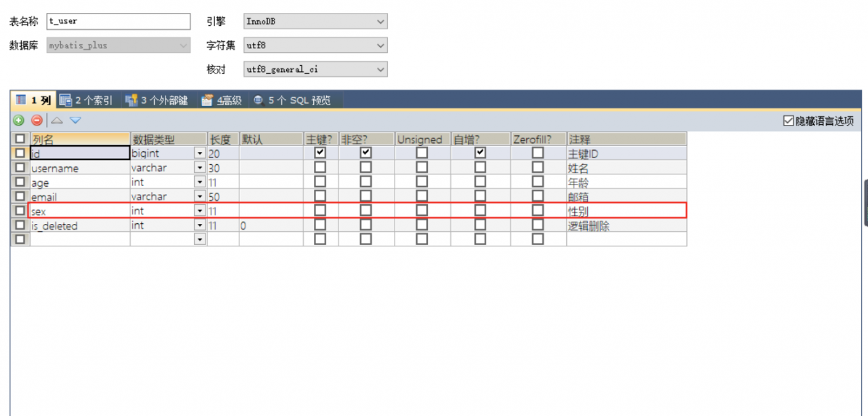Open the data type dropdown for the id row

[x=200, y=153]
